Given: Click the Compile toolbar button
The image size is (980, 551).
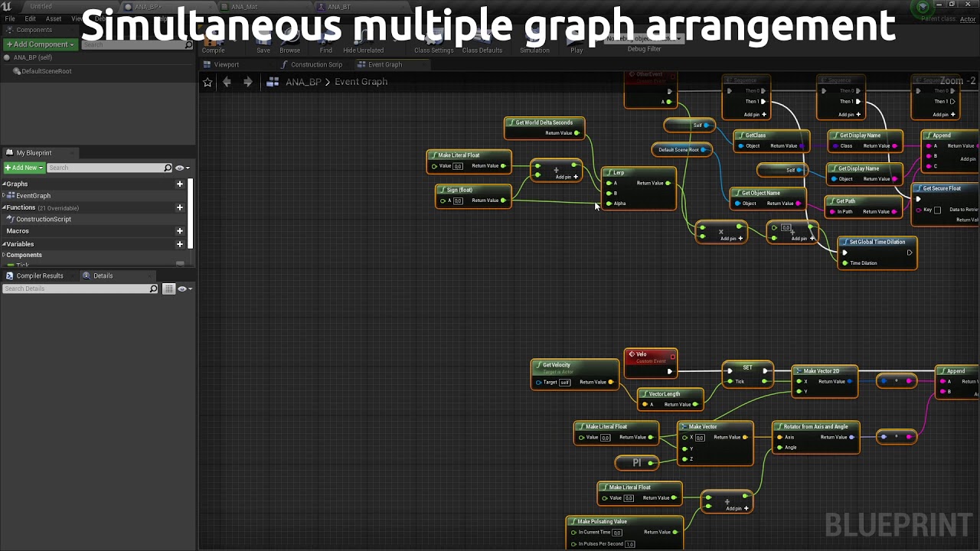Looking at the screenshot, I should (214, 43).
